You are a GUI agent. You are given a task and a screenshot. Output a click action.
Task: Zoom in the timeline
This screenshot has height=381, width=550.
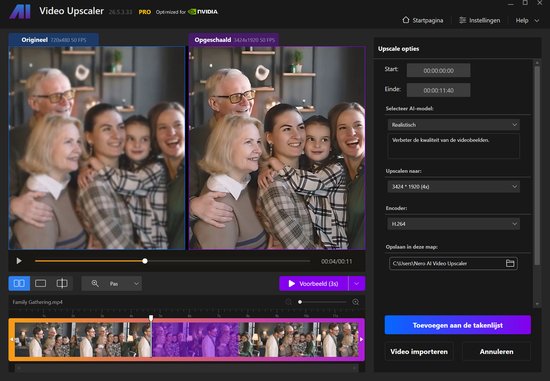click(355, 302)
